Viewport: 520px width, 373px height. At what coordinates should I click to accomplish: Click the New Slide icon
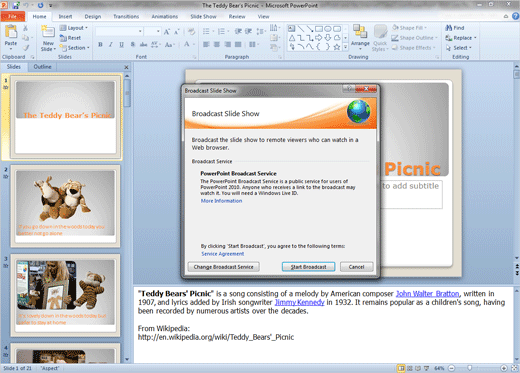pyautogui.click(x=48, y=32)
